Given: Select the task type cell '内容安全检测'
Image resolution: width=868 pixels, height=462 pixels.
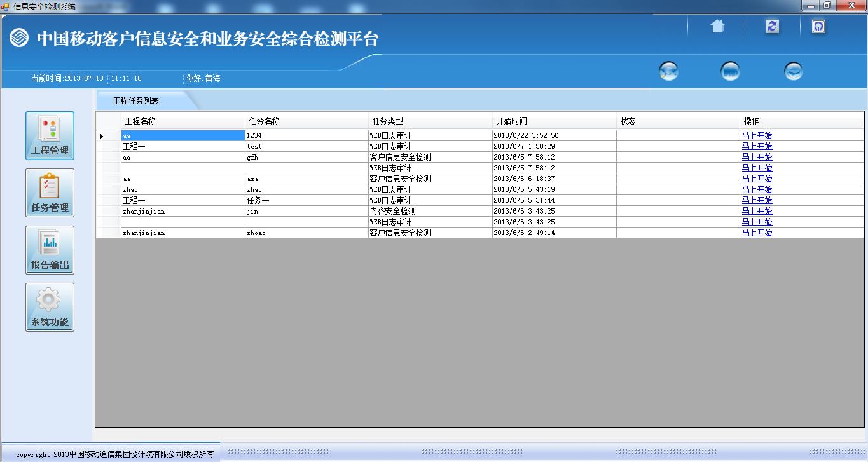Looking at the screenshot, I should 431,211.
